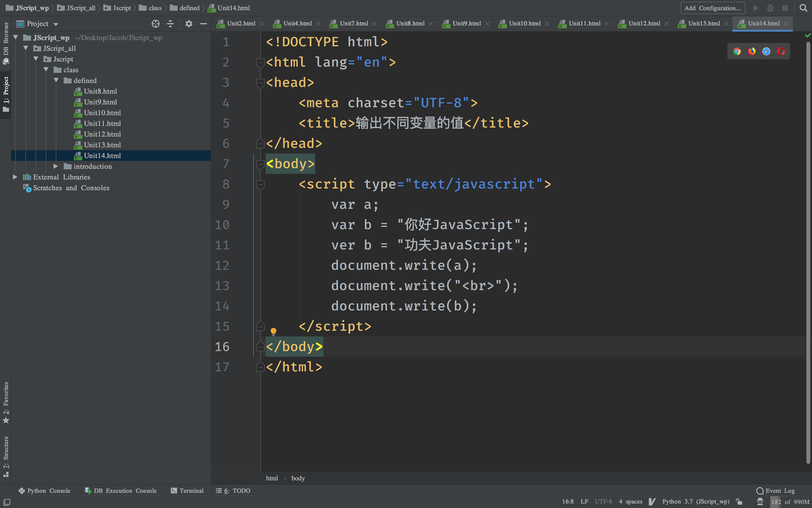Toggle fold marker at closing script line 15
Image resolution: width=812 pixels, height=508 pixels.
[260, 326]
